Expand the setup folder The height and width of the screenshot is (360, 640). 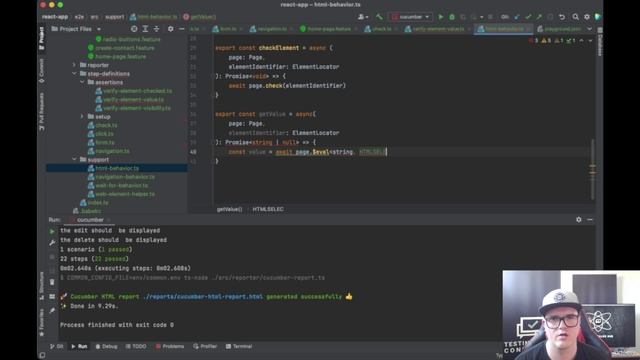pos(82,116)
